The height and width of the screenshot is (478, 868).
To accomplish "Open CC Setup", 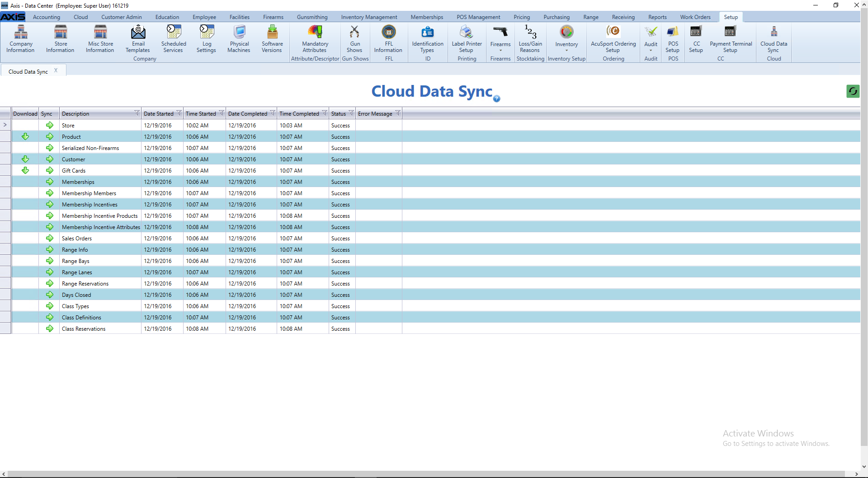I will pos(696,39).
